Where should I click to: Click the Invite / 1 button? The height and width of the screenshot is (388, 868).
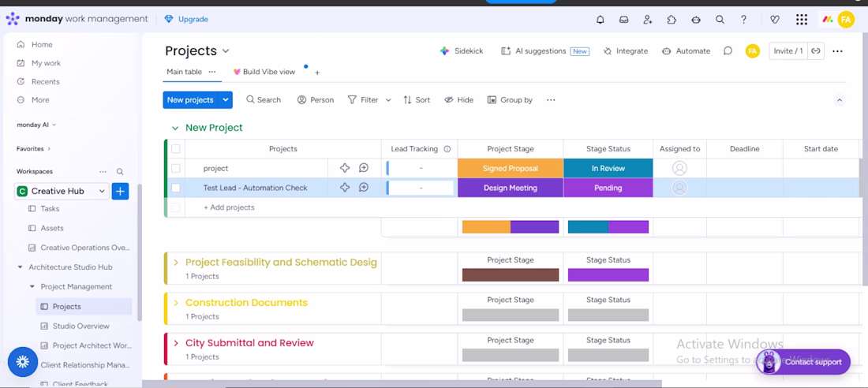coord(788,51)
